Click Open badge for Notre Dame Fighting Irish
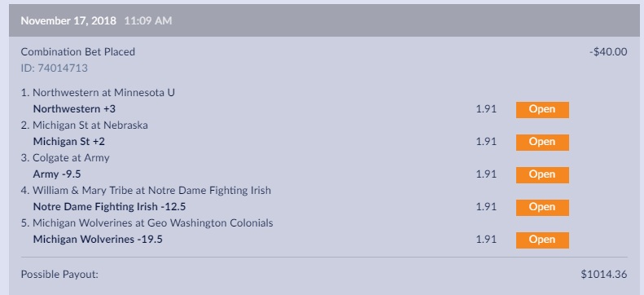This screenshot has height=295, width=644. (542, 208)
